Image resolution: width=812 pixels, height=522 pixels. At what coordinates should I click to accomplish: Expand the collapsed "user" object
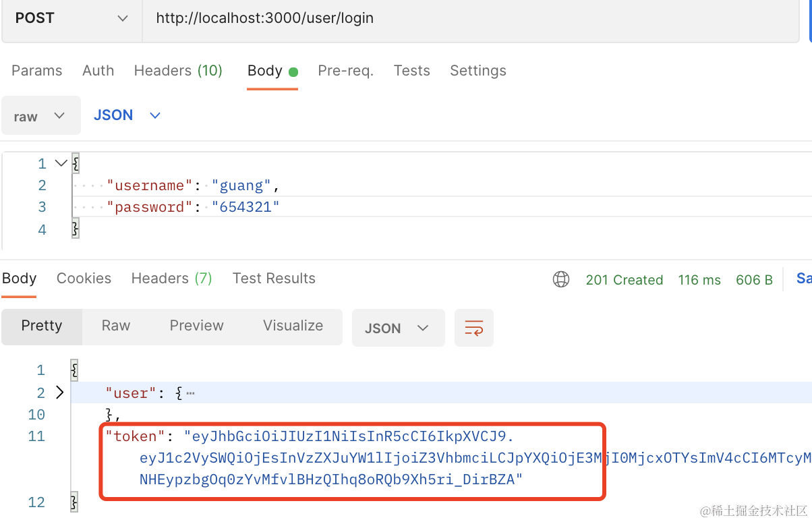59,393
